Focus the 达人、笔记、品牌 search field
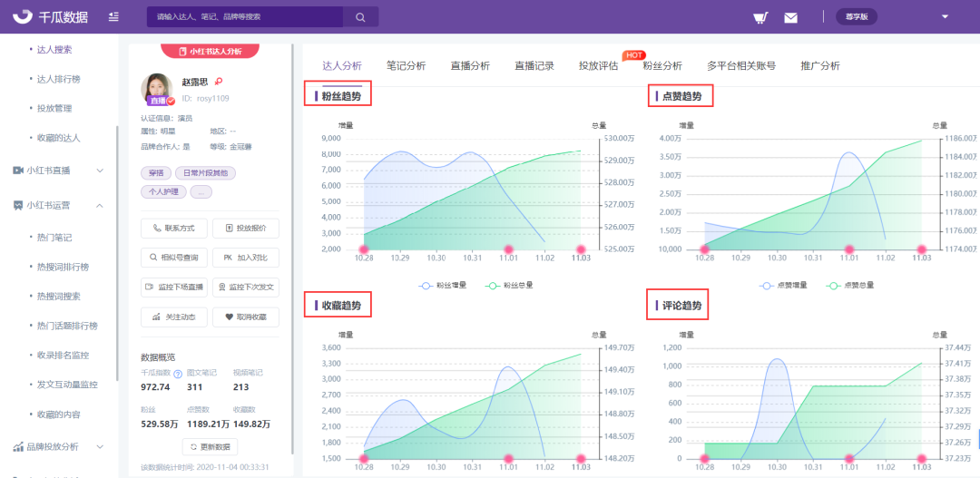980x478 pixels. 244,17
